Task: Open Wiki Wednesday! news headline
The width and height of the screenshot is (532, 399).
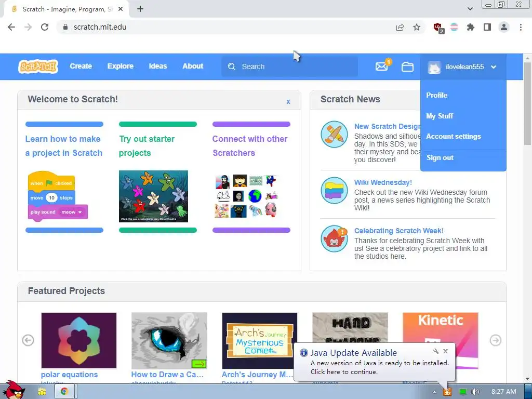Action: click(383, 182)
